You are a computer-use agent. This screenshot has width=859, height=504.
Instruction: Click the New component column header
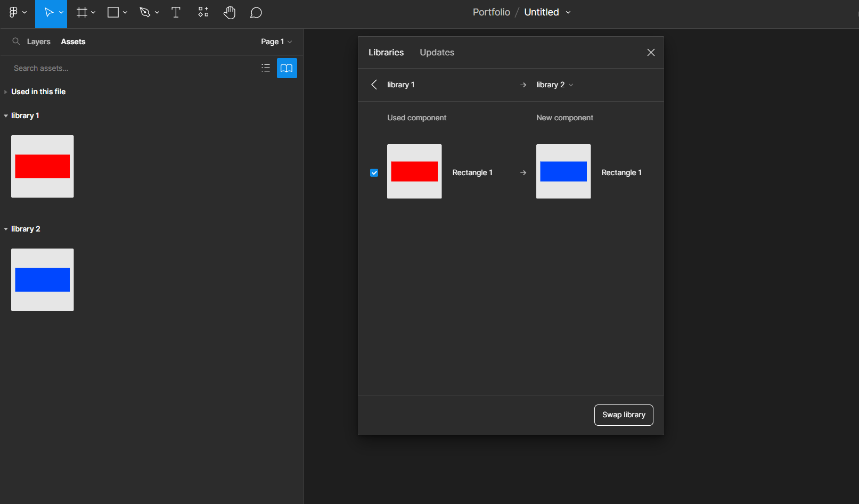(565, 118)
